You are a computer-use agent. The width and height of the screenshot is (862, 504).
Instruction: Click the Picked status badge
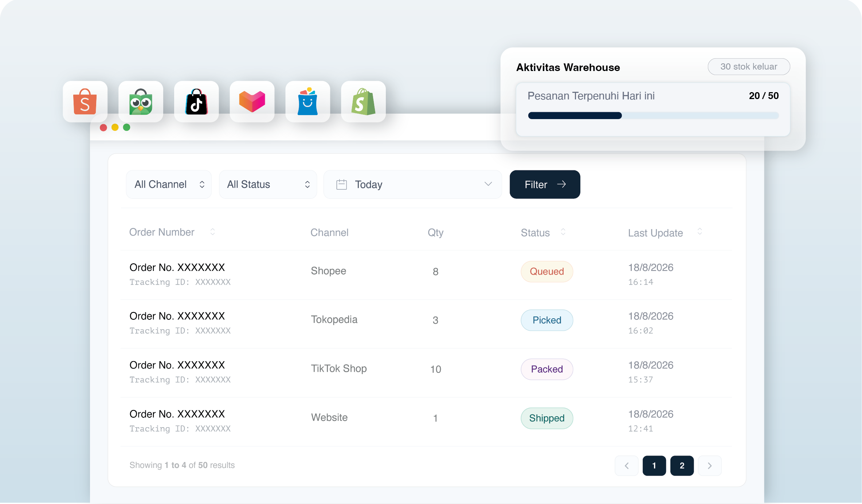pos(547,320)
